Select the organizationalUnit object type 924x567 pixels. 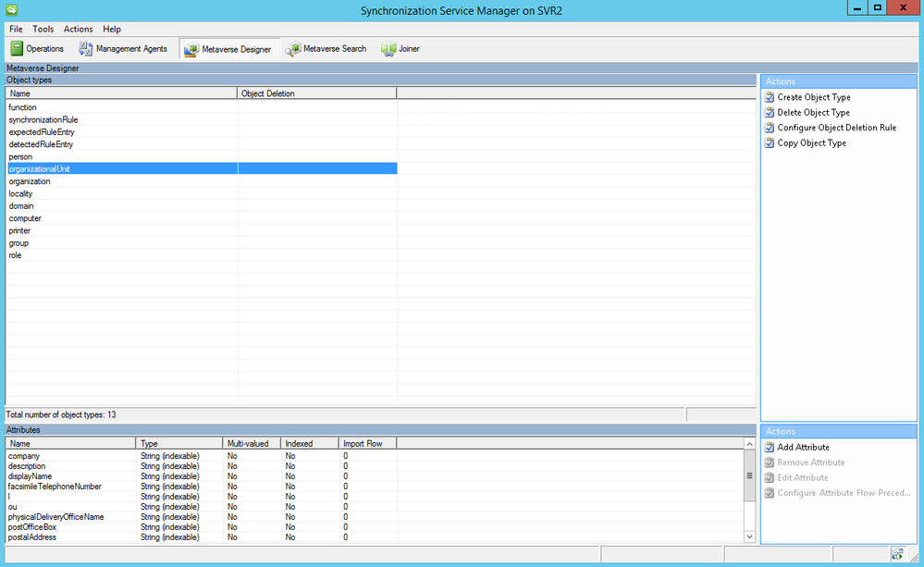point(201,169)
